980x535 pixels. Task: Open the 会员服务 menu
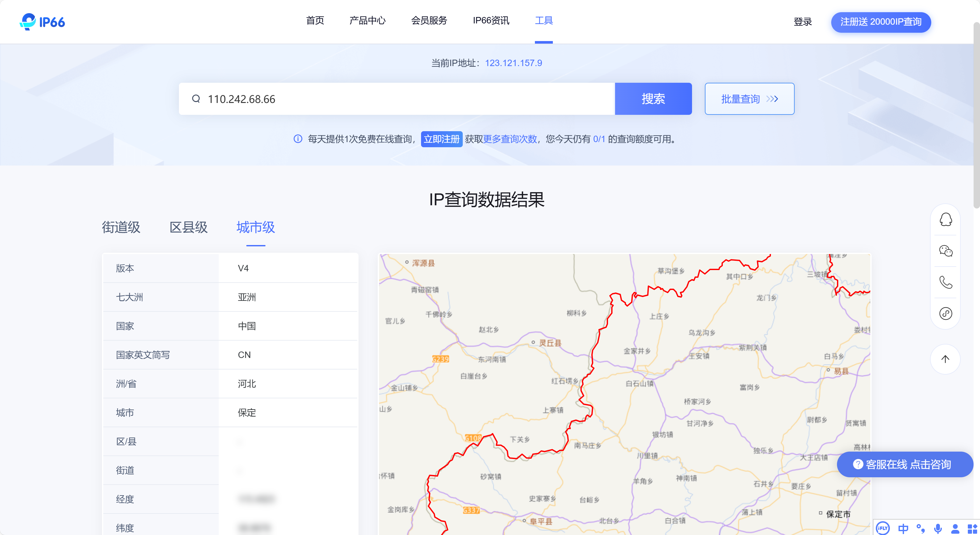coord(429,21)
